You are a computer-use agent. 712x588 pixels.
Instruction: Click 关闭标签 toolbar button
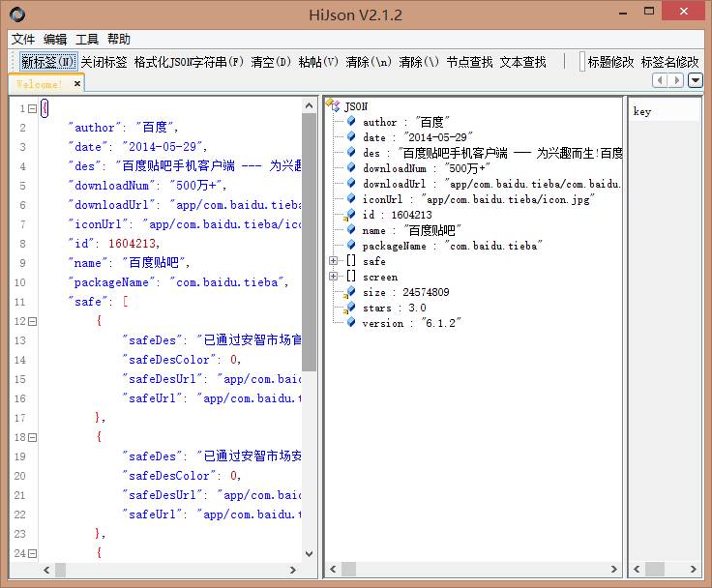[x=104, y=62]
